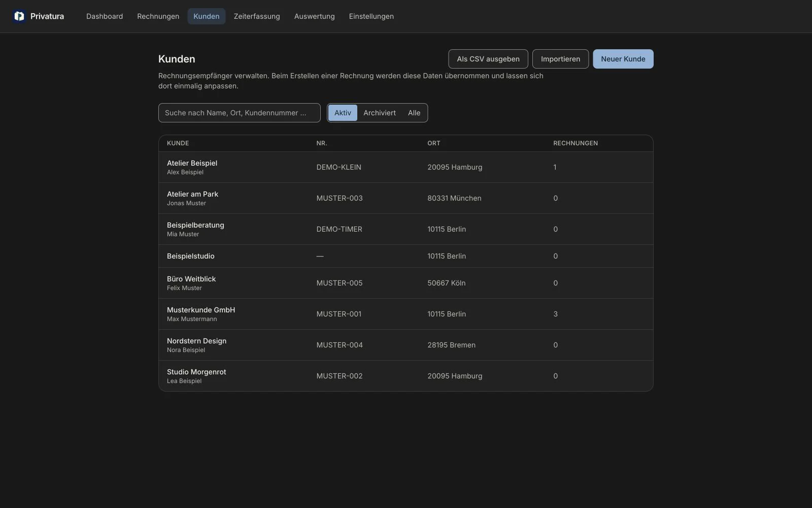The width and height of the screenshot is (812, 508).
Task: Click the Rechnungen column header
Action: point(576,143)
